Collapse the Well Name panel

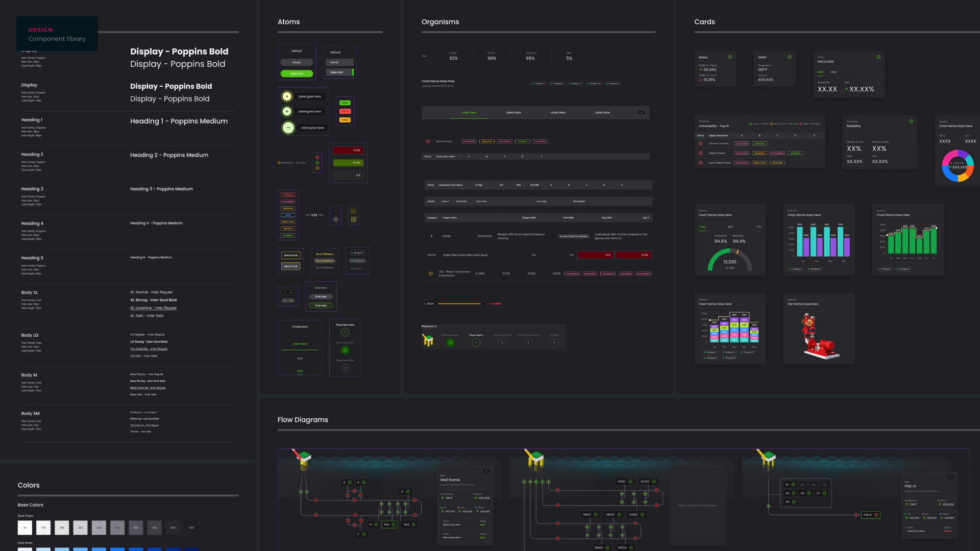486,471
